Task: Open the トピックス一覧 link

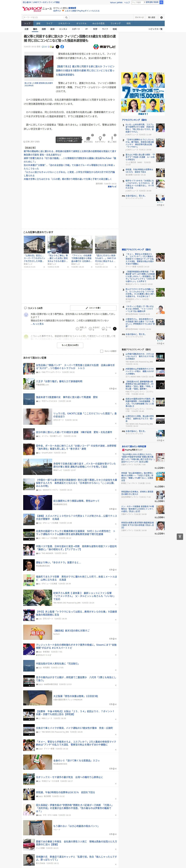Action: 155,29
